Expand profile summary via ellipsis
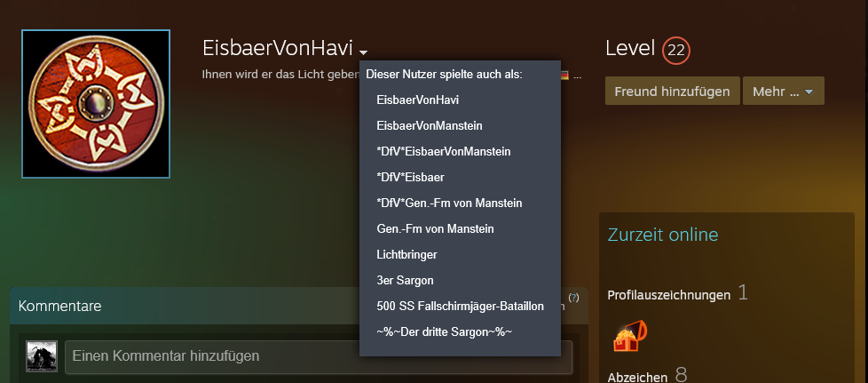The image size is (868, 383). click(x=578, y=76)
